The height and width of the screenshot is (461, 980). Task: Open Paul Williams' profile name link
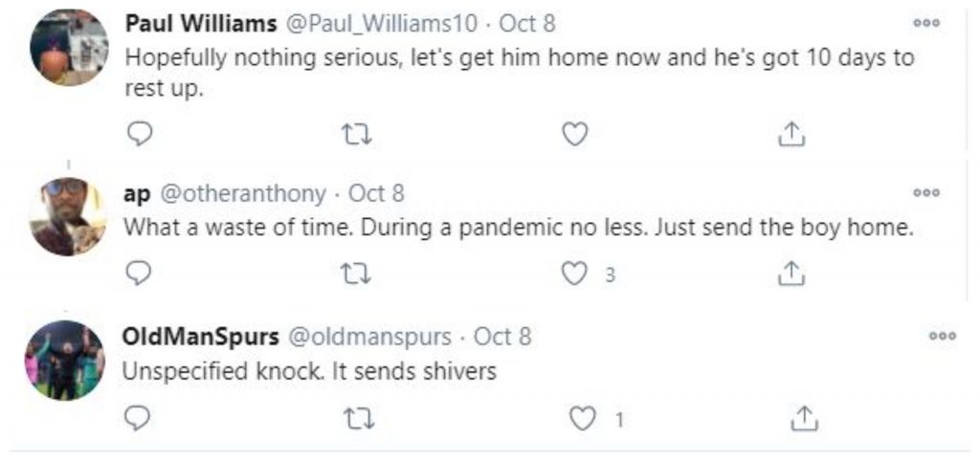click(x=201, y=24)
